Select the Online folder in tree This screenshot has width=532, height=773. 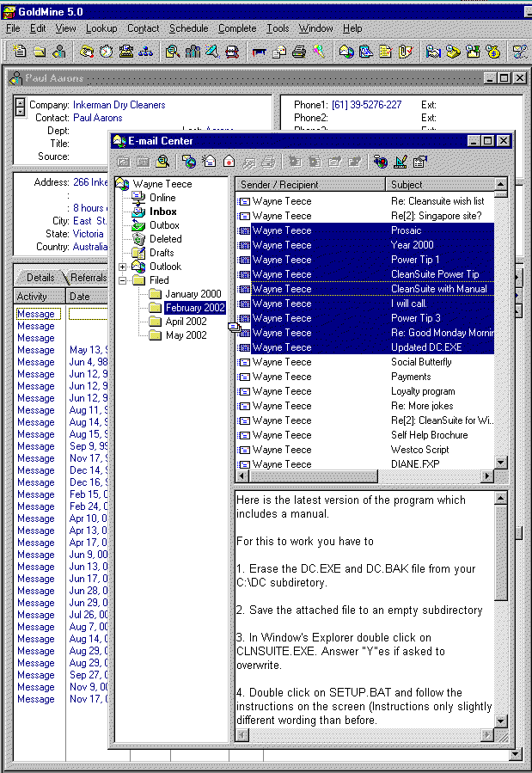click(x=162, y=198)
